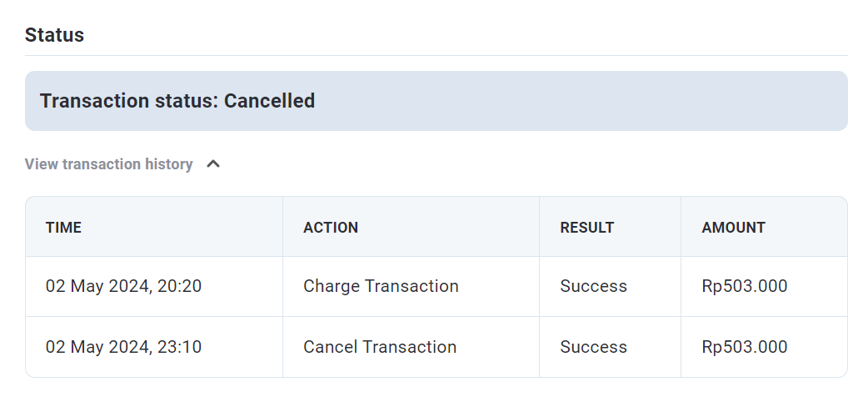Collapse the transaction history chevron icon
This screenshot has width=868, height=412.
213,164
